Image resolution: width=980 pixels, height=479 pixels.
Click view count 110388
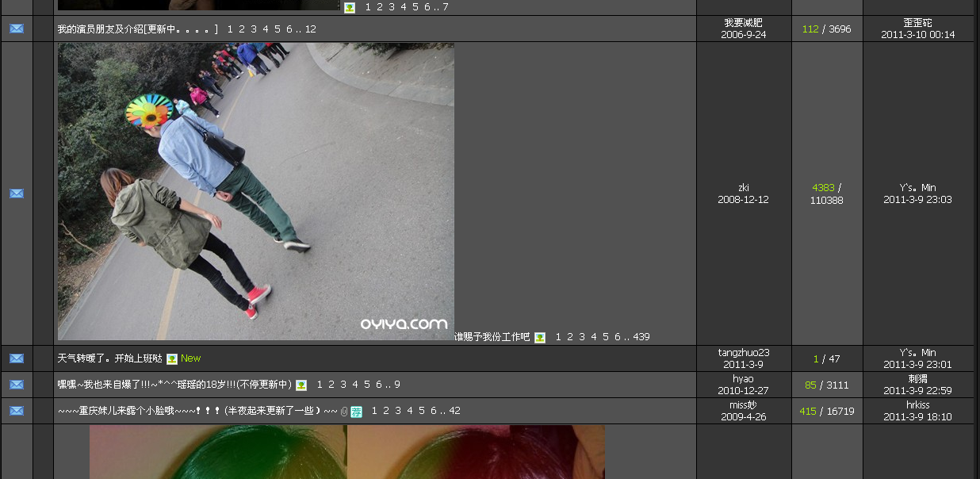[x=826, y=201]
